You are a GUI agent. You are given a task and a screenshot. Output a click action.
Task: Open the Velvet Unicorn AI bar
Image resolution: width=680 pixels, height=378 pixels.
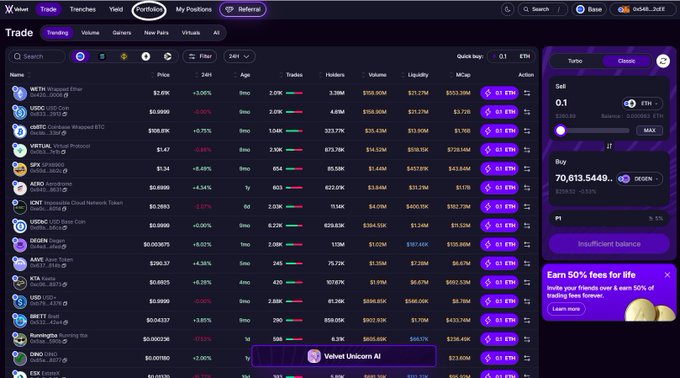pos(344,356)
